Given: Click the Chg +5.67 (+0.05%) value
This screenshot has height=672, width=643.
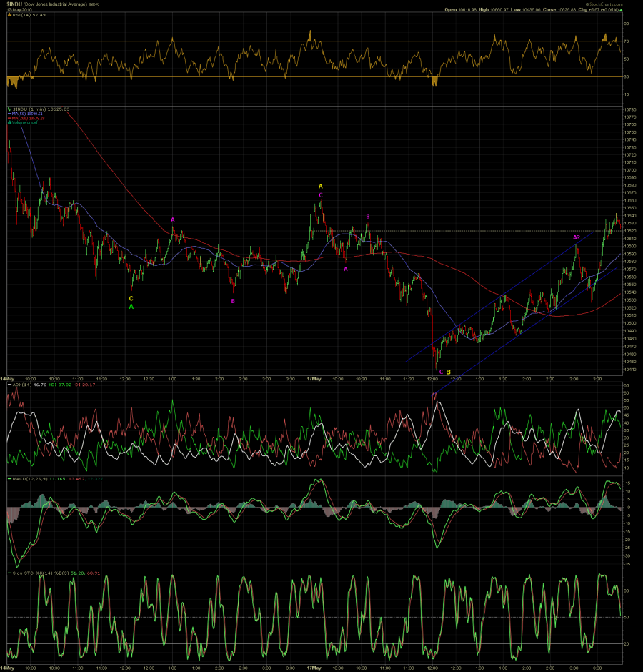Looking at the screenshot, I should 599,9.
